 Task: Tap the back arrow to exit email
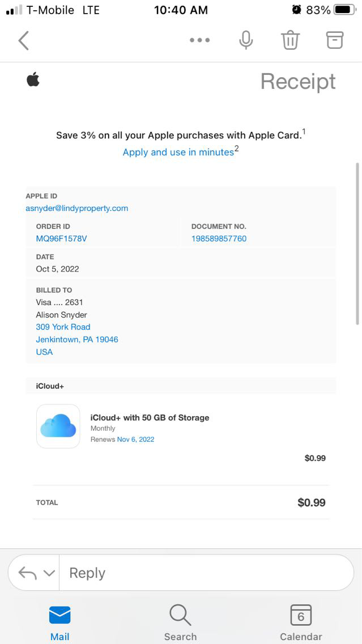click(24, 40)
